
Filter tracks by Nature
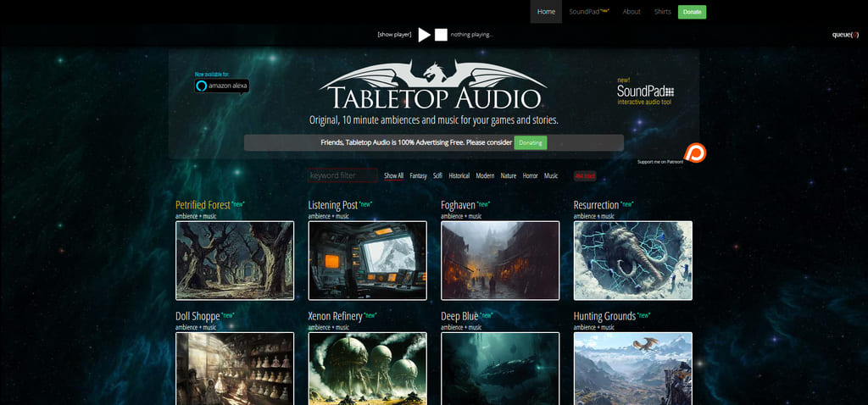pyautogui.click(x=509, y=176)
